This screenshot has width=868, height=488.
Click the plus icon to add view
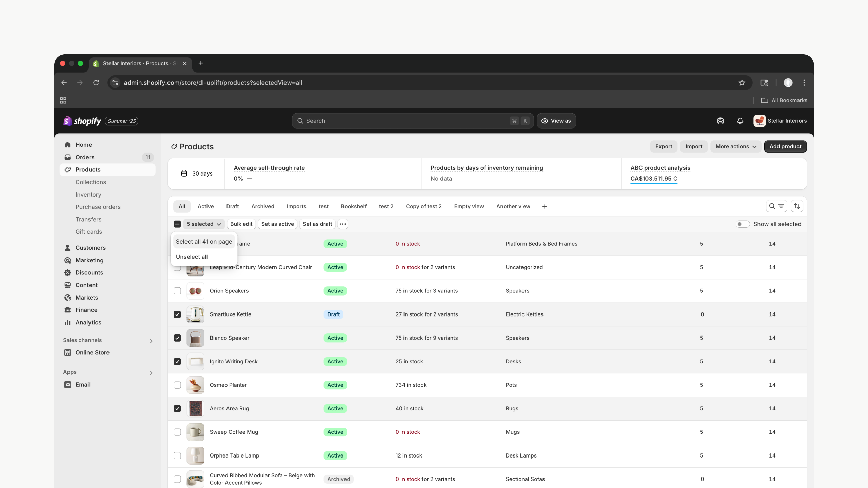point(545,206)
